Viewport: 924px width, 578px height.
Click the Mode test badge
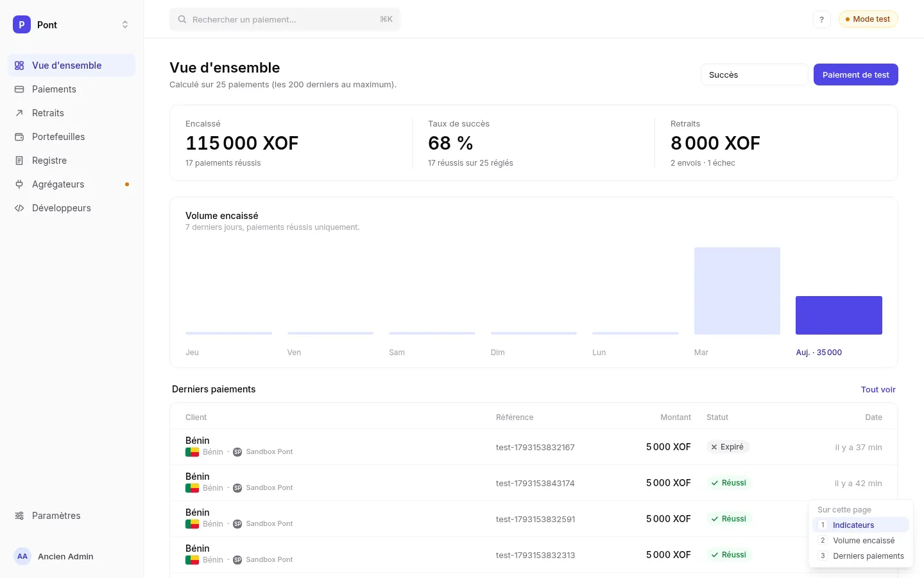pos(868,19)
